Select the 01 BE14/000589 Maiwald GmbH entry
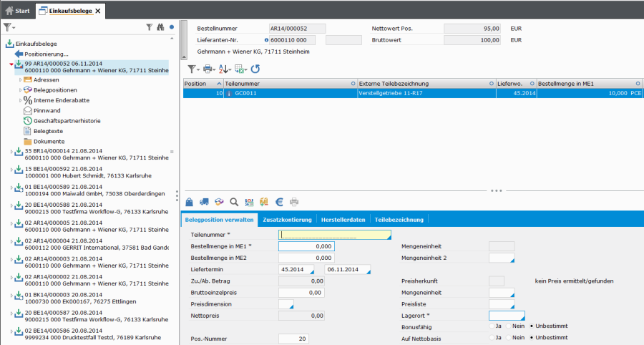Viewport: 644px width, 345px height. [x=94, y=190]
